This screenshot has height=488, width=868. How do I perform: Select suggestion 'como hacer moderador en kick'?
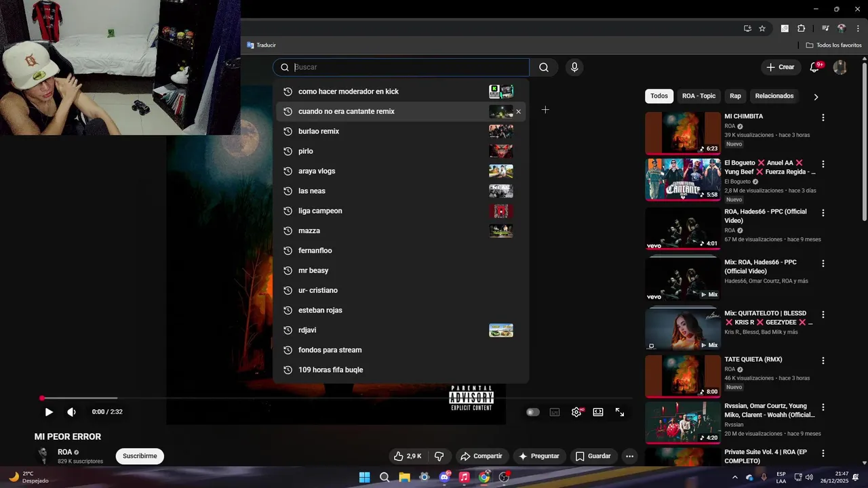tap(401, 91)
